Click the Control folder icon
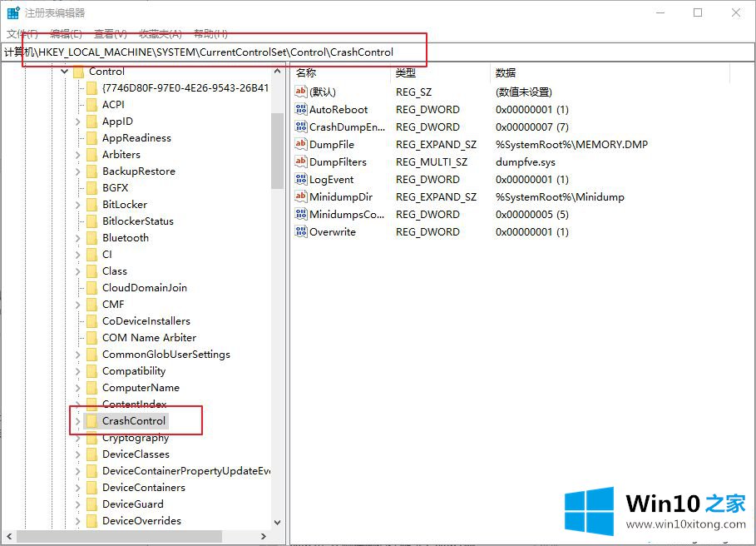This screenshot has height=546, width=756. 78,72
